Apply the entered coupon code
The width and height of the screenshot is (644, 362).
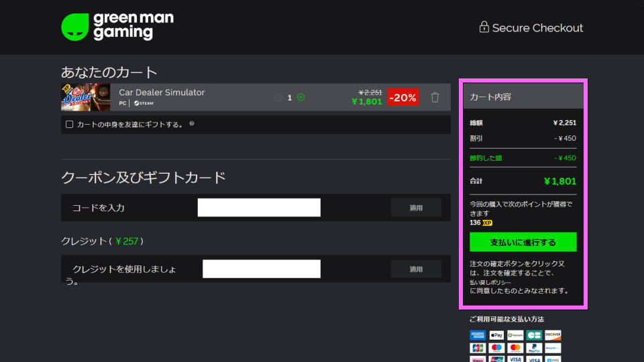[416, 208]
